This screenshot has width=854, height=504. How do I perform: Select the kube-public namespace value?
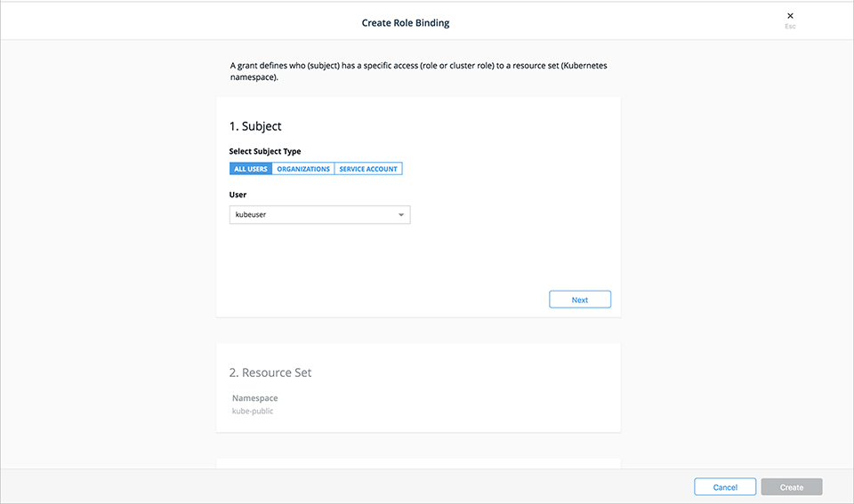(253, 412)
